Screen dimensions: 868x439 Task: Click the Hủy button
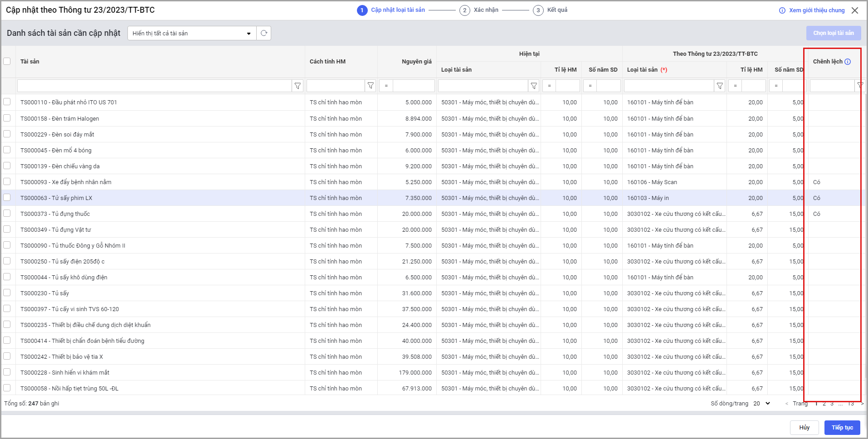(x=804, y=427)
